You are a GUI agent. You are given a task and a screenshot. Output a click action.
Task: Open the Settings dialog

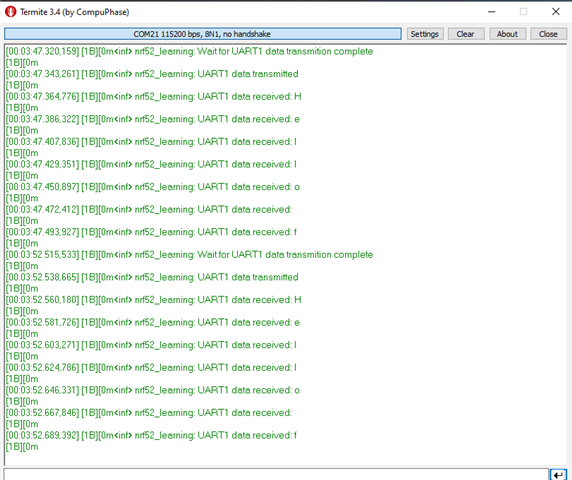pos(425,34)
